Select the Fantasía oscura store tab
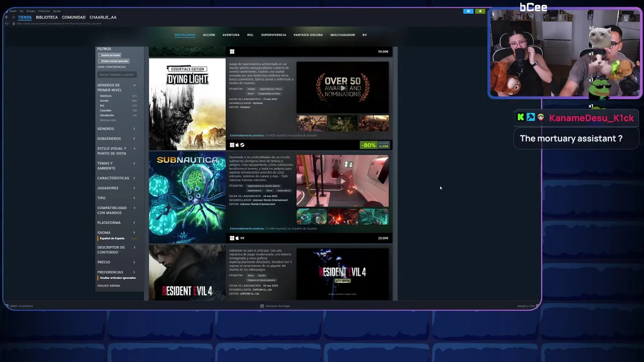644x362 pixels. click(308, 35)
